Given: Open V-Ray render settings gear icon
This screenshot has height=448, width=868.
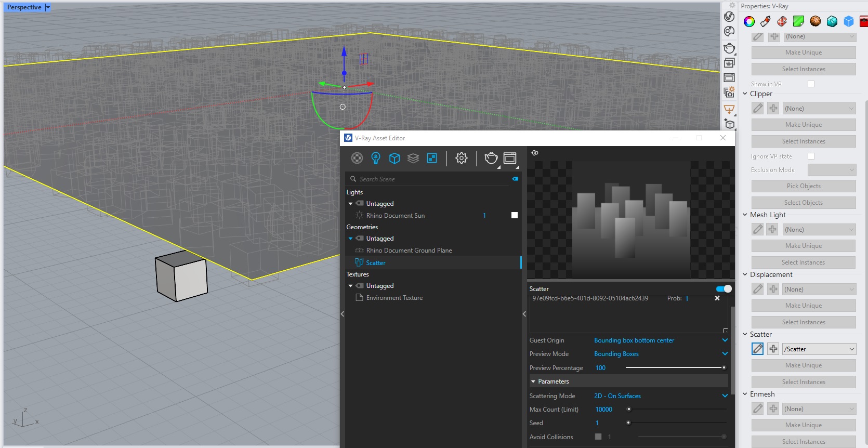Looking at the screenshot, I should point(462,158).
